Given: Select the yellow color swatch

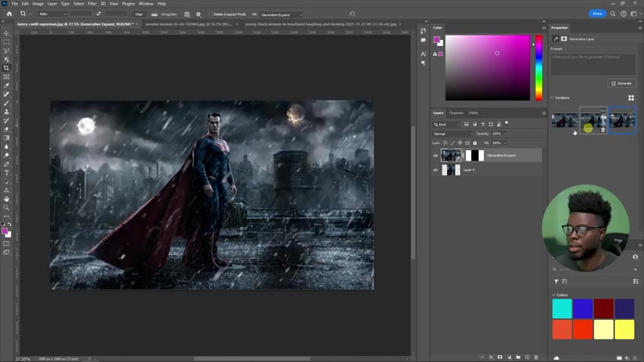Looking at the screenshot, I should [x=624, y=330].
